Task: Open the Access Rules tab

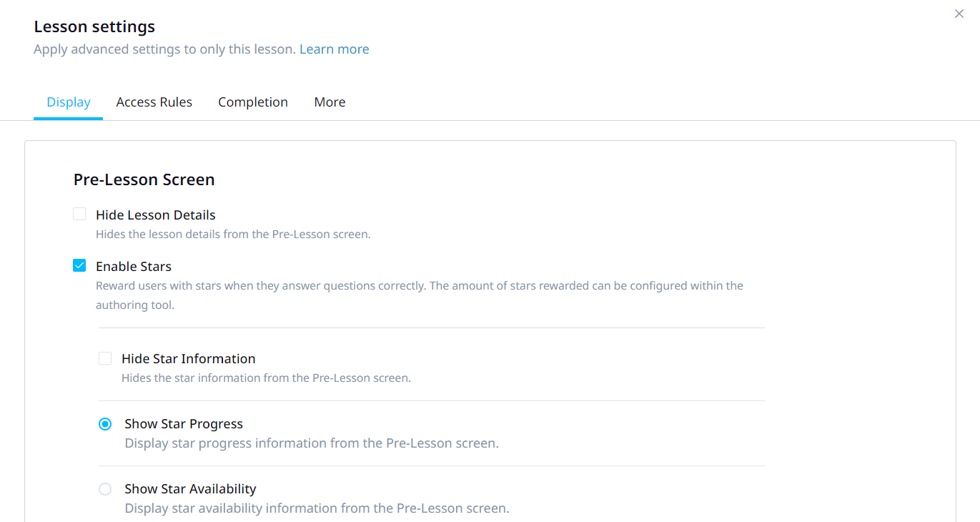Action: tap(154, 102)
